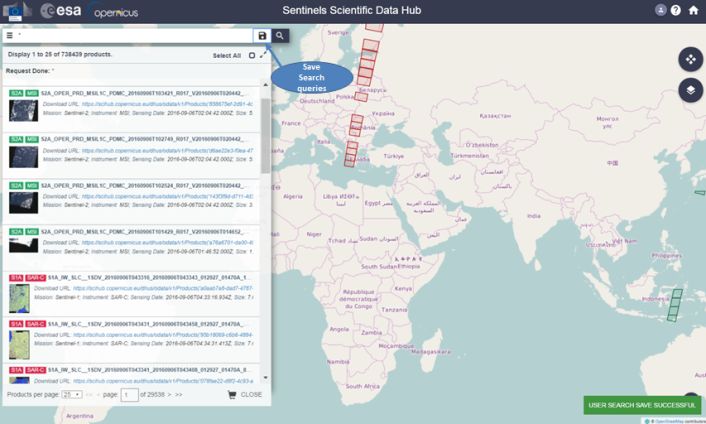Viewport: 706px width, 424px height.
Task: Click the page number input field
Action: pyautogui.click(x=129, y=395)
